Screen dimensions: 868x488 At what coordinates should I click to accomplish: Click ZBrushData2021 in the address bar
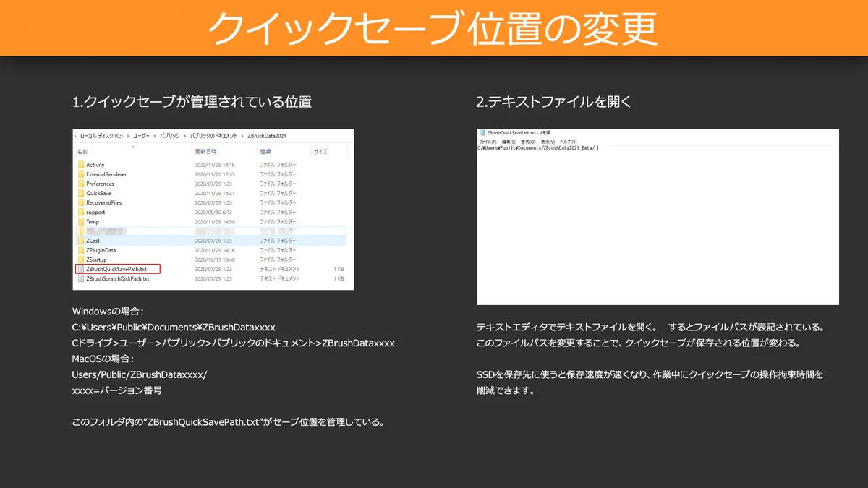[266, 136]
